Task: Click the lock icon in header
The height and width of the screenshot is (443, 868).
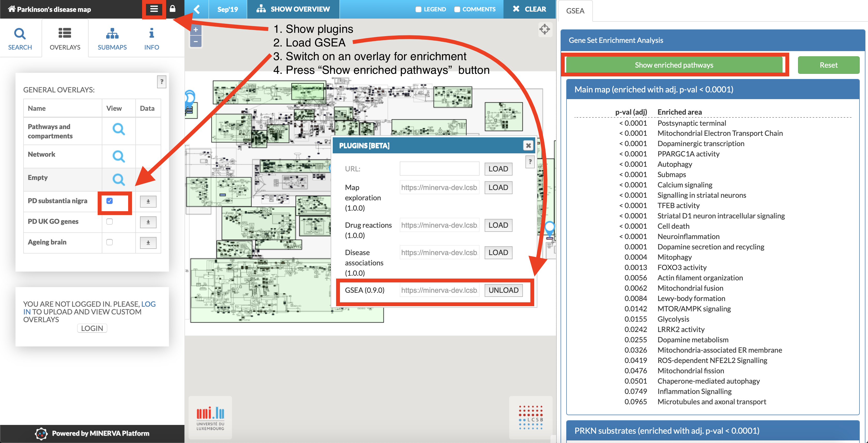Action: click(172, 9)
